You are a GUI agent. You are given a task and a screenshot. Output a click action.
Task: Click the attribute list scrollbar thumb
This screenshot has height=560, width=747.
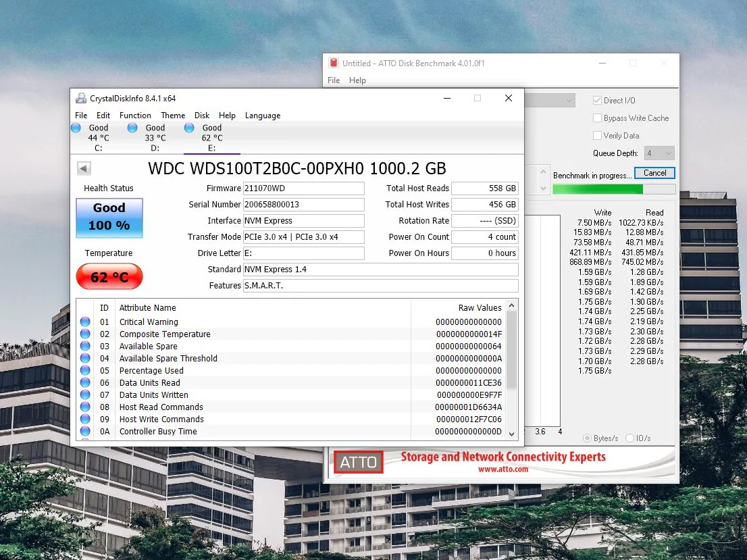[512, 349]
